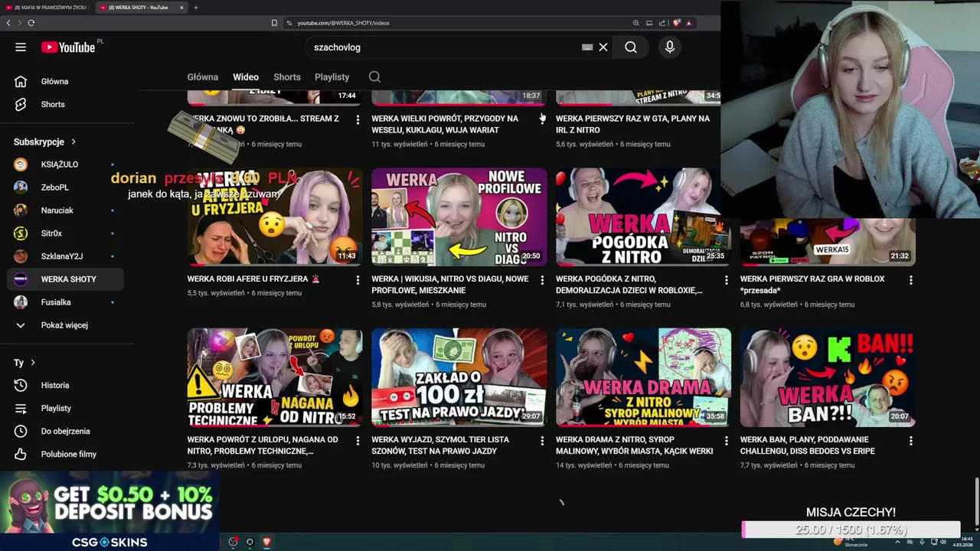
Task: Reload the page with refresh button
Action: [31, 23]
